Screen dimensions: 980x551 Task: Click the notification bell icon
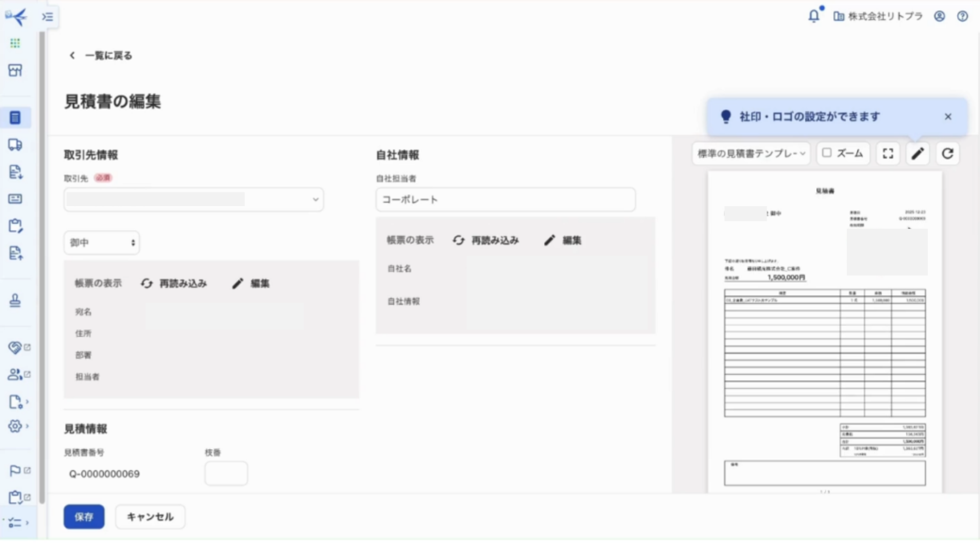coord(814,16)
